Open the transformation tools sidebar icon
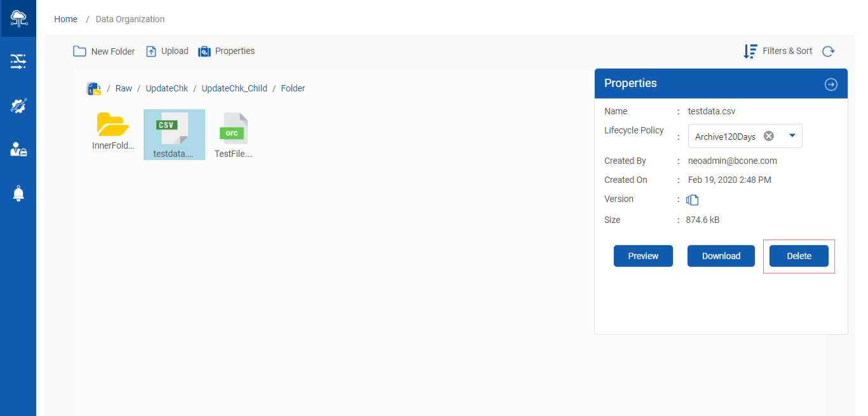This screenshot has width=868, height=416. 18,105
